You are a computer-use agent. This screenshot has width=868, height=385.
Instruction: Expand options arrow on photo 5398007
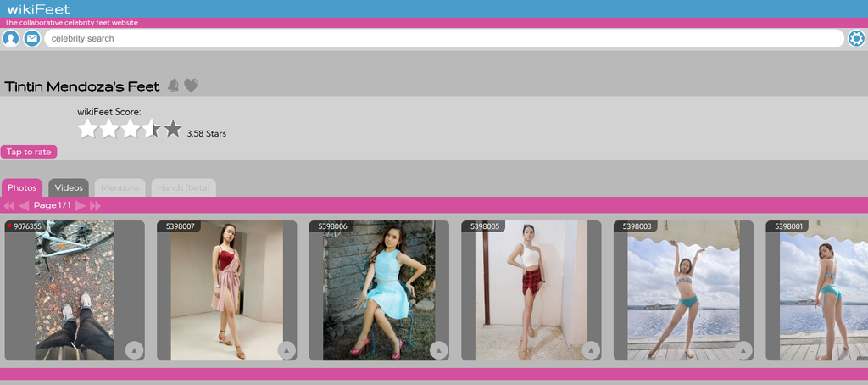coord(287,350)
